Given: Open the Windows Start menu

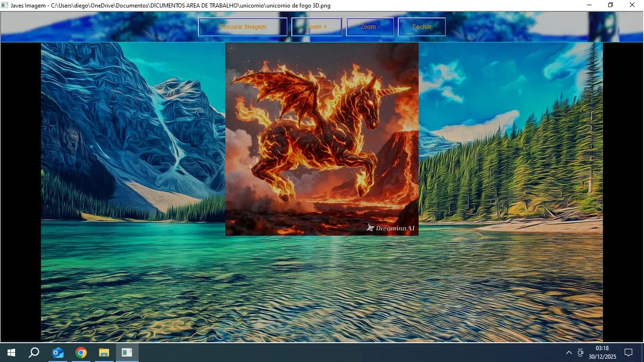Looking at the screenshot, I should (11, 353).
